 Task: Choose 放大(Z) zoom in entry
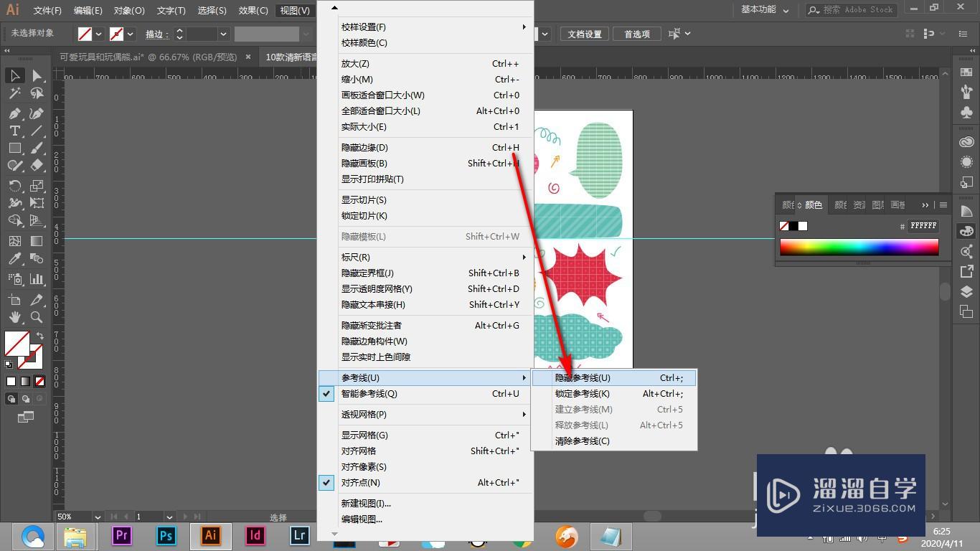coord(425,63)
